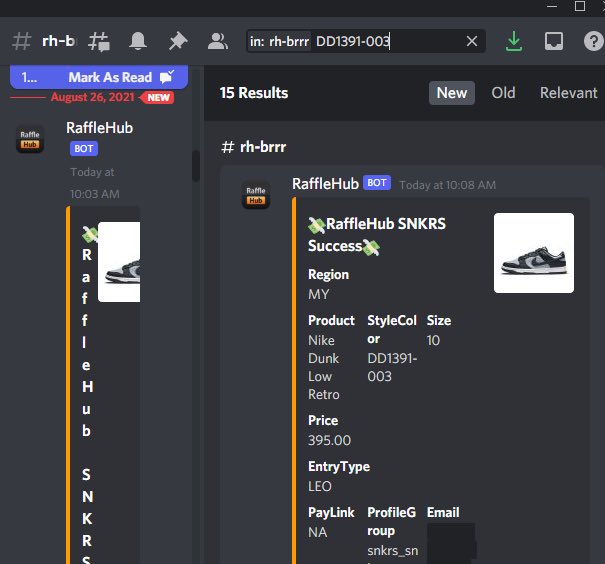Screen dimensions: 605x564
Task: Click the rh-b channel name in header
Action: tap(59, 41)
